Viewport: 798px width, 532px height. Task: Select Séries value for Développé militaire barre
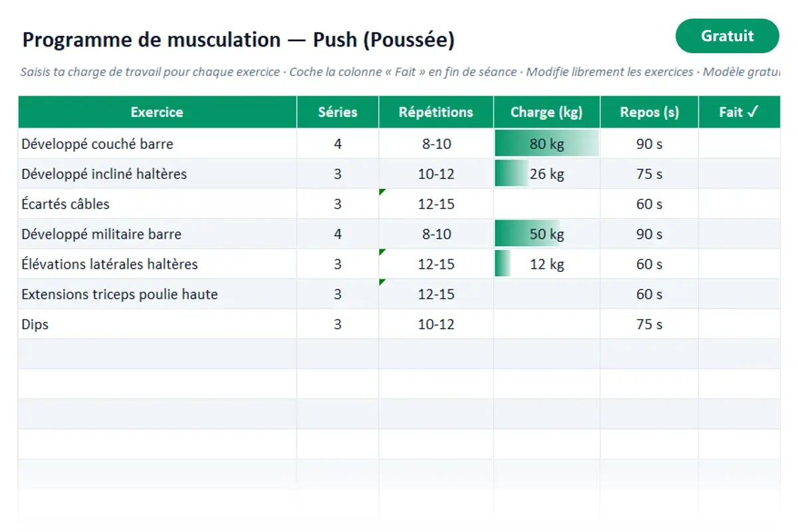(x=338, y=234)
